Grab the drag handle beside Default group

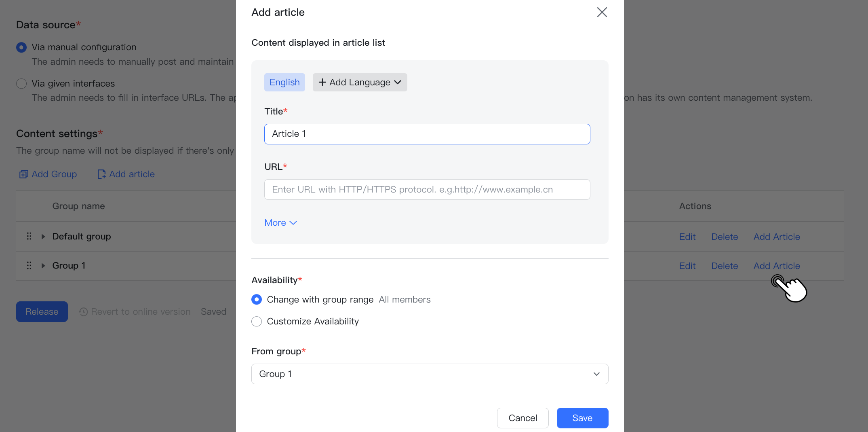[29, 236]
